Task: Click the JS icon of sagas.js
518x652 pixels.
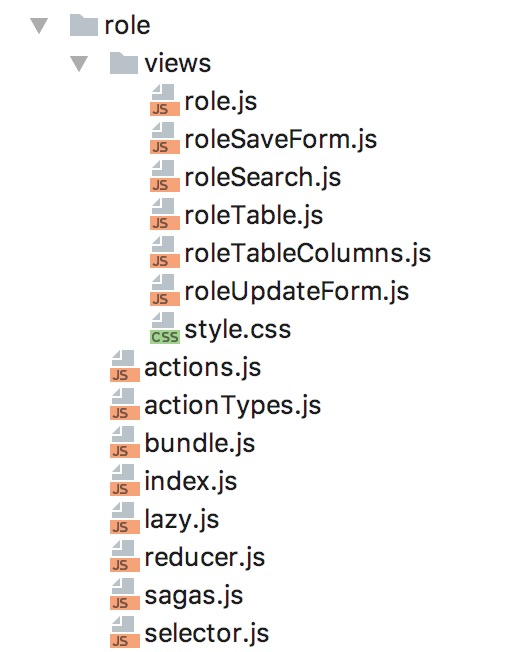Action: click(x=125, y=595)
